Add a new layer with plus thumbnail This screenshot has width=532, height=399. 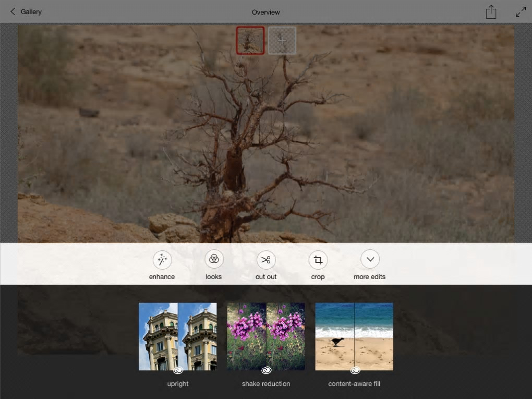coord(282,40)
